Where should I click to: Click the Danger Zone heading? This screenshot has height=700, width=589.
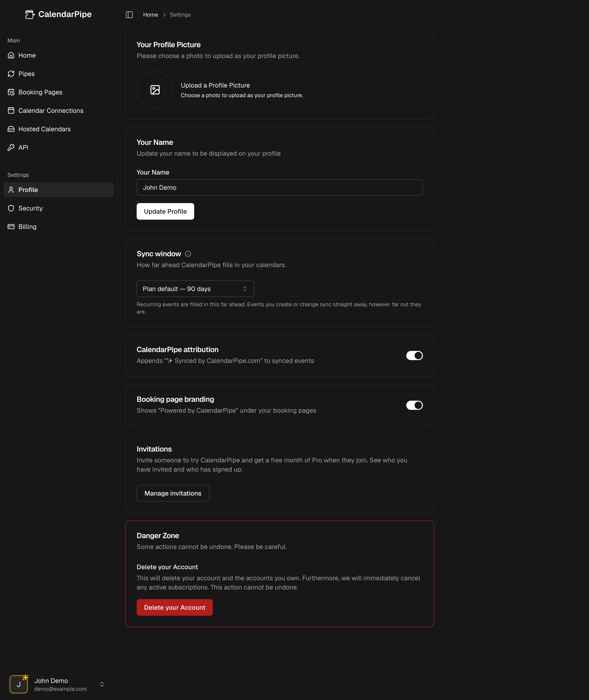(158, 535)
